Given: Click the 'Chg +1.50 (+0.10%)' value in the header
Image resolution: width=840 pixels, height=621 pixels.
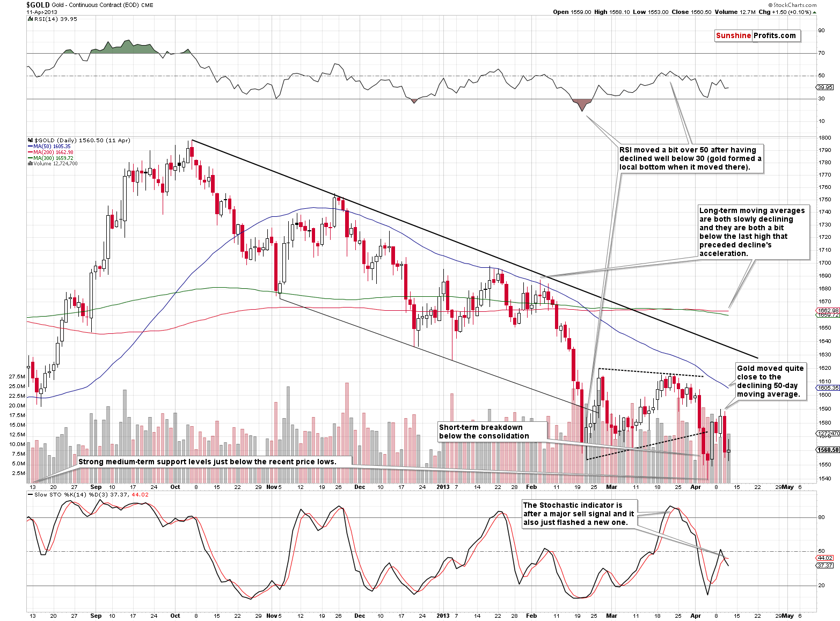Looking at the screenshot, I should pos(784,12).
